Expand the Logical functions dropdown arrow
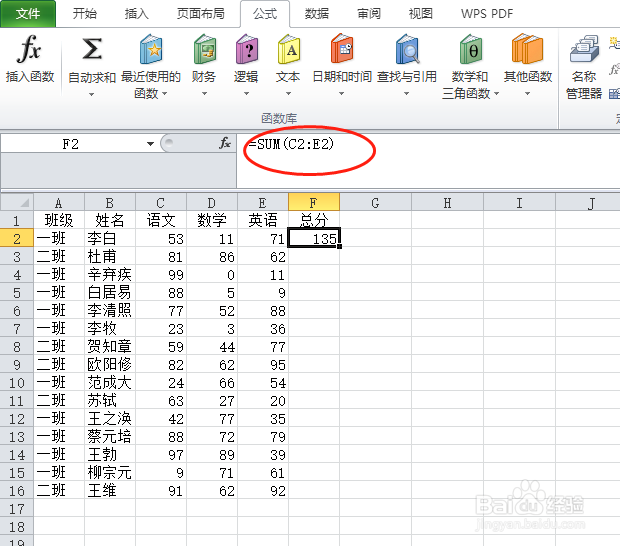The height and width of the screenshot is (546, 620). point(246,94)
